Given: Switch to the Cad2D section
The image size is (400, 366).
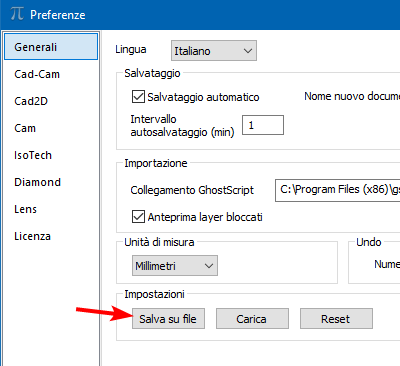Looking at the screenshot, I should 51,101.
